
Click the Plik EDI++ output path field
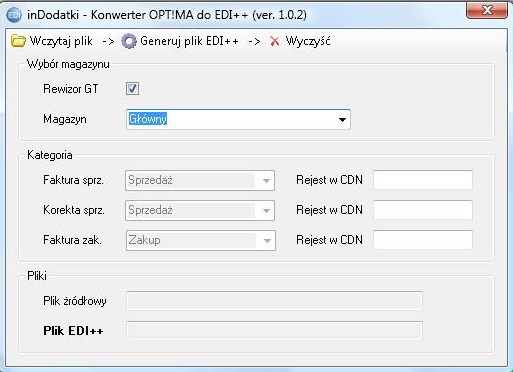pos(274,331)
